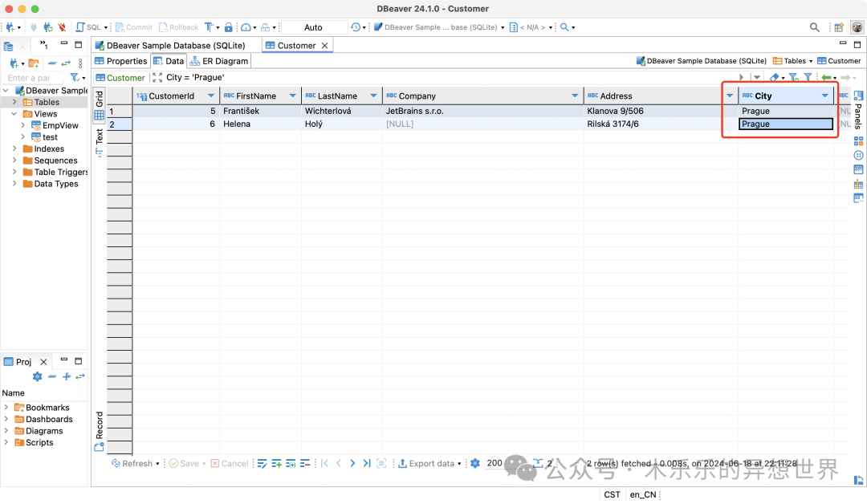Viewport: 867px width, 504px height.
Task: Click the DBeaver perspective beaver icon
Action: (x=857, y=27)
